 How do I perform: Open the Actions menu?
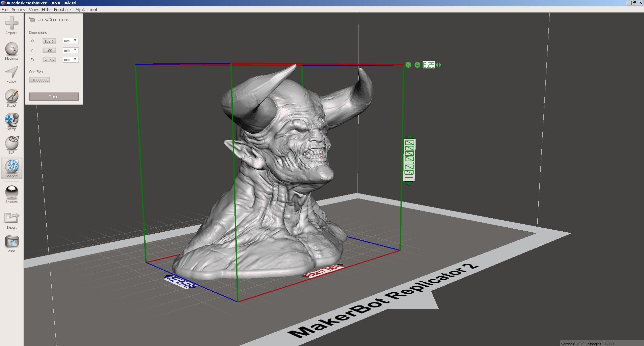pyautogui.click(x=18, y=10)
